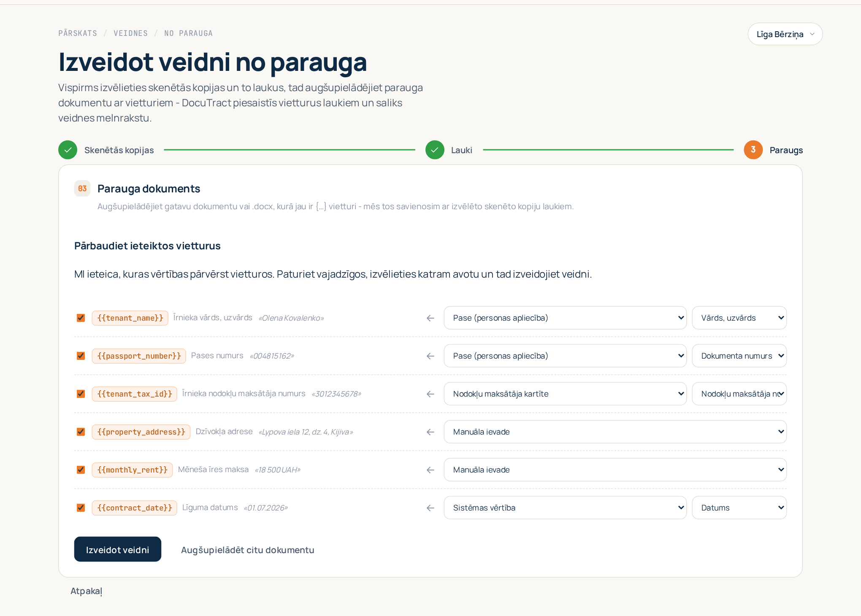Expand the Vārds, uzvārds field dropdown
The image size is (861, 616).
(x=739, y=318)
